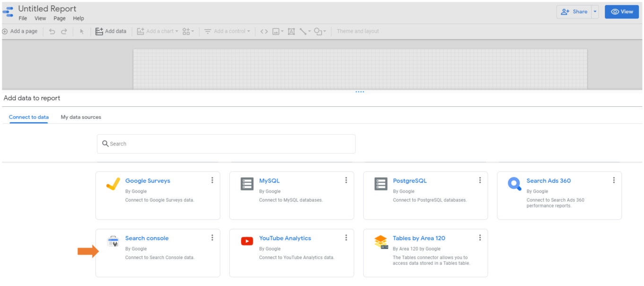Image resolution: width=644 pixels, height=286 pixels.
Task: Click Add data in the toolbar
Action: (111, 32)
